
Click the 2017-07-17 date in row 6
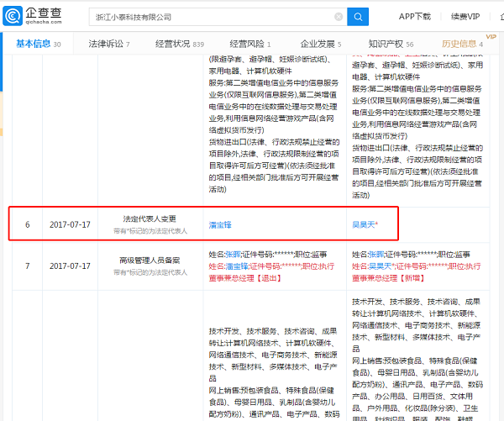point(68,224)
